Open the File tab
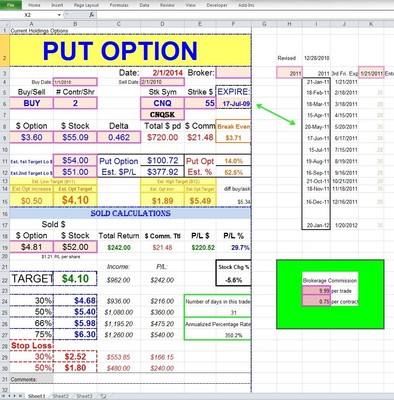394x400 pixels. point(11,5)
